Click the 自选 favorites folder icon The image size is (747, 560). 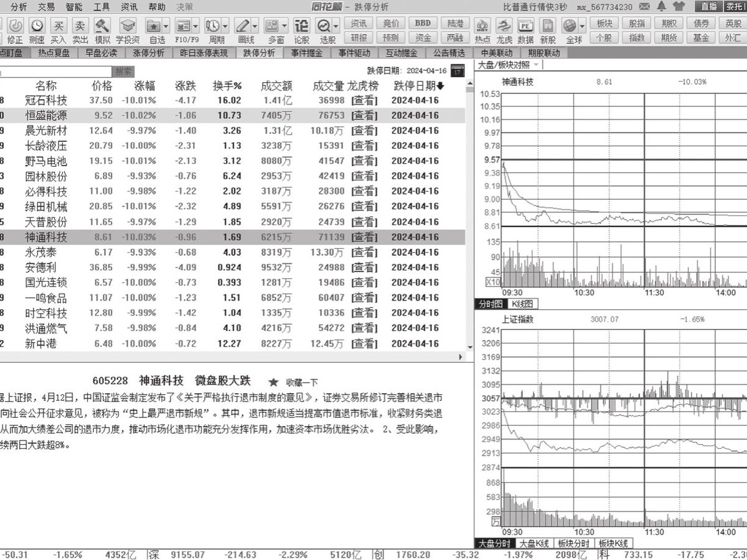pyautogui.click(x=154, y=26)
